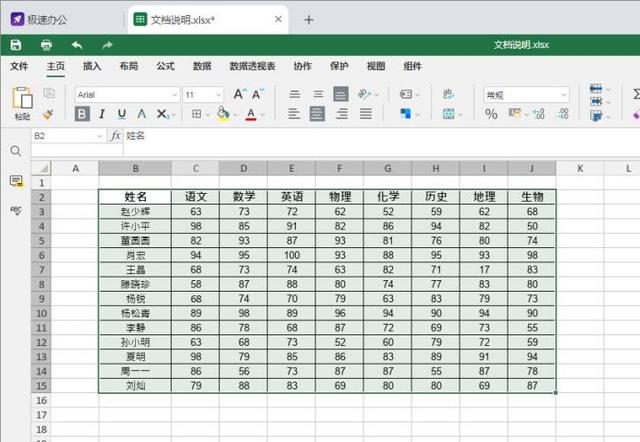Image resolution: width=640 pixels, height=442 pixels.
Task: Click the cell borders icon
Action: [196, 114]
